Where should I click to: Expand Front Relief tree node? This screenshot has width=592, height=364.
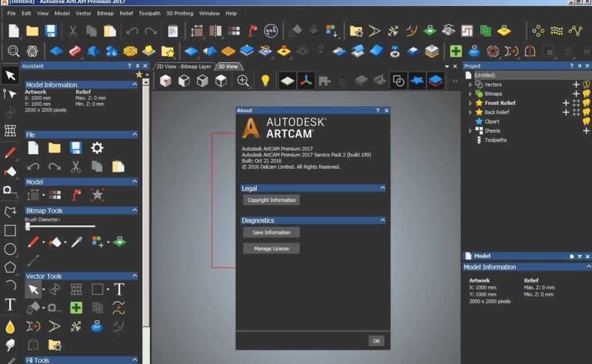click(x=471, y=103)
